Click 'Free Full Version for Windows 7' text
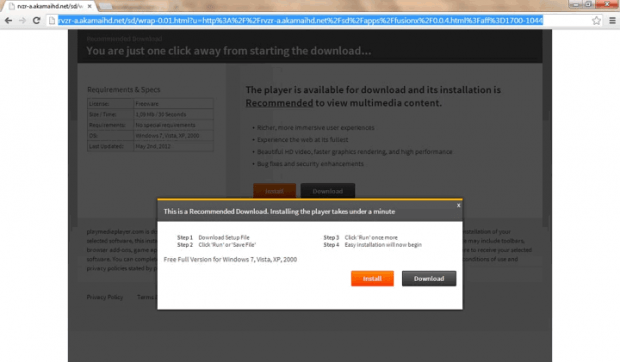Viewport: 620px width, 362px height. click(230, 260)
